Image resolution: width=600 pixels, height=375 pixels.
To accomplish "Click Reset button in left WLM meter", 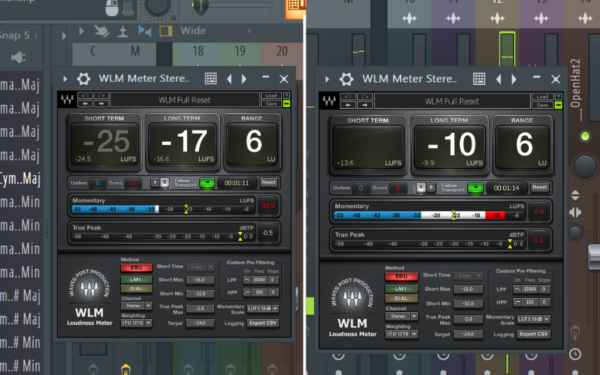I will click(268, 182).
